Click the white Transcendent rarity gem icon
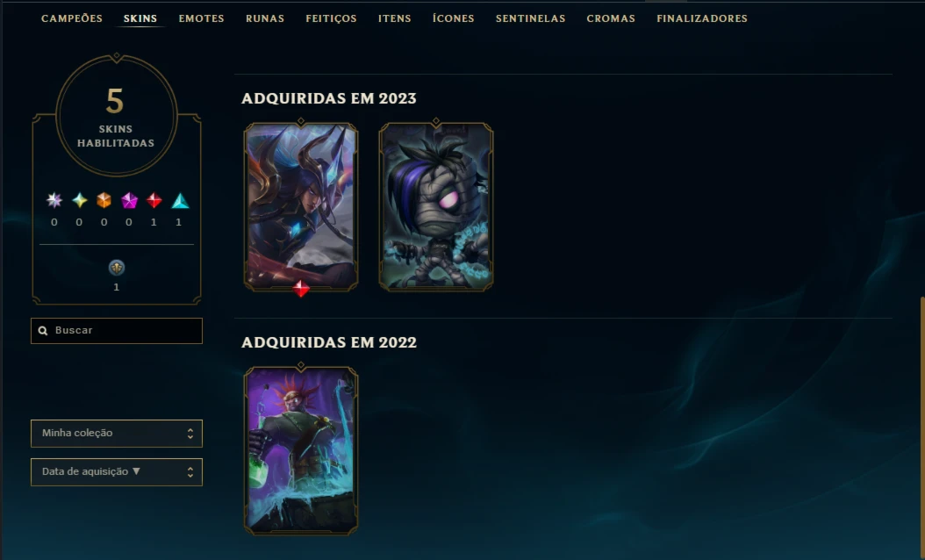Viewport: 925px width, 560px height. [x=54, y=201]
